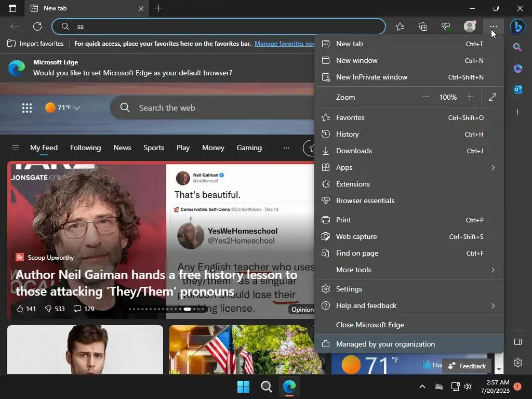Open Downloads from the menu
The image size is (532, 399).
pyautogui.click(x=409, y=151)
